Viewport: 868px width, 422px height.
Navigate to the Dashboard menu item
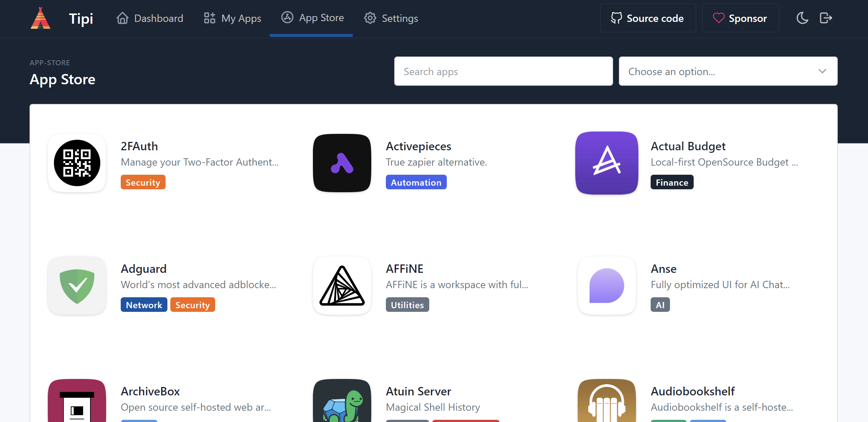[x=150, y=18]
